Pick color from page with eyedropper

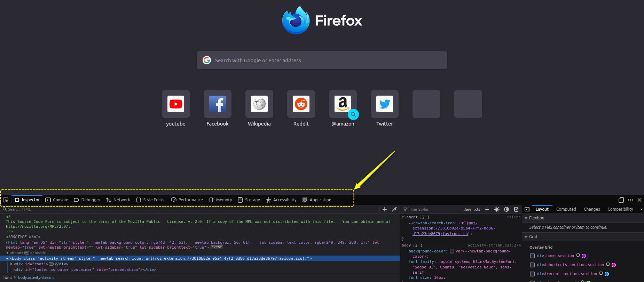click(x=394, y=209)
